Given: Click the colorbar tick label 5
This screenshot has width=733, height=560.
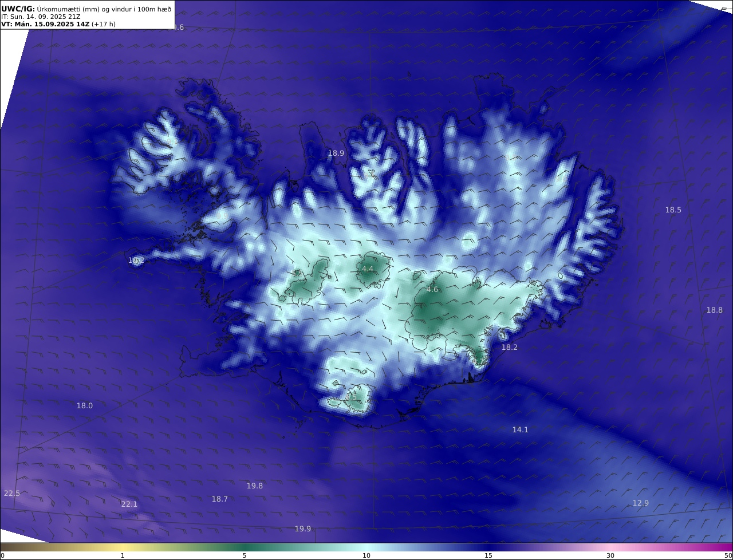Looking at the screenshot, I should coord(245,555).
